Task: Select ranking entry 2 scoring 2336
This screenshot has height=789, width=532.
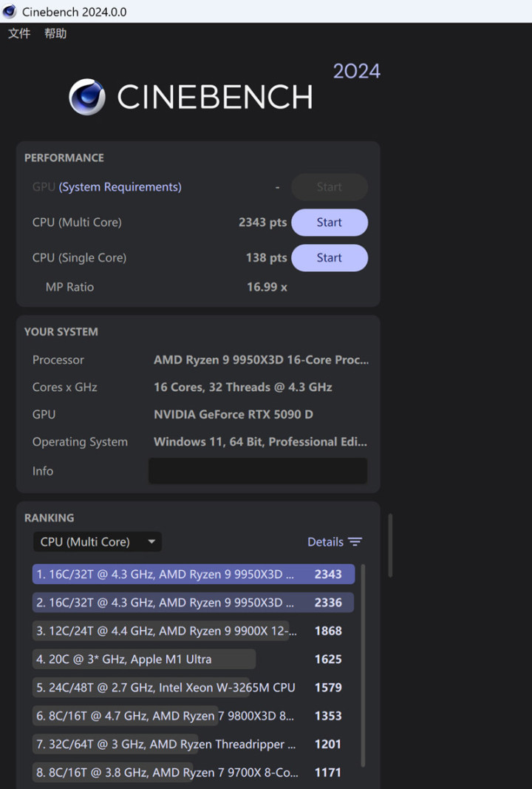Action: (194, 603)
